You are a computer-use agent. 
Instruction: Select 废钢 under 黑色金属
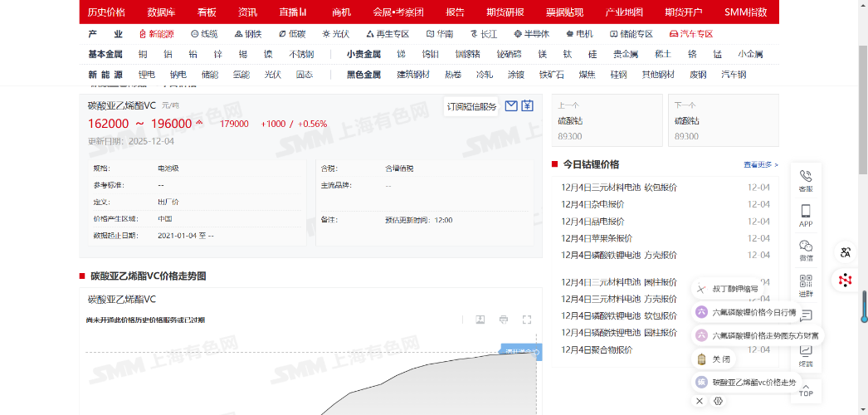coord(698,75)
